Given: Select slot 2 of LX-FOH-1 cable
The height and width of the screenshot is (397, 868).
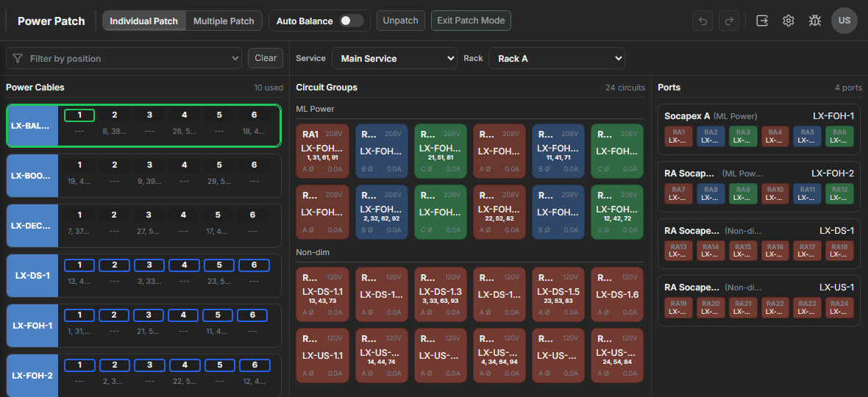Looking at the screenshot, I should point(115,315).
